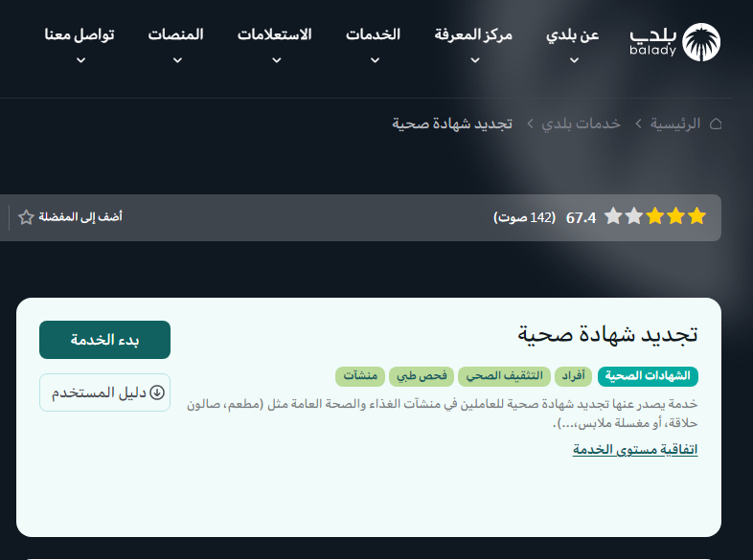
Task: Open اتفاقية مستوى الخدمة link
Action: pyautogui.click(x=634, y=449)
